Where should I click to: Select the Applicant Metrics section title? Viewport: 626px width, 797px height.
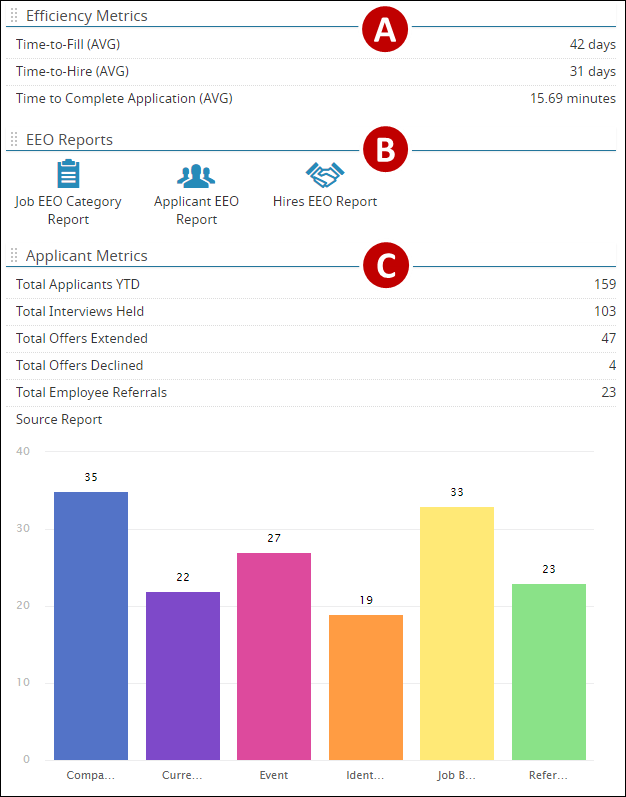tap(87, 255)
